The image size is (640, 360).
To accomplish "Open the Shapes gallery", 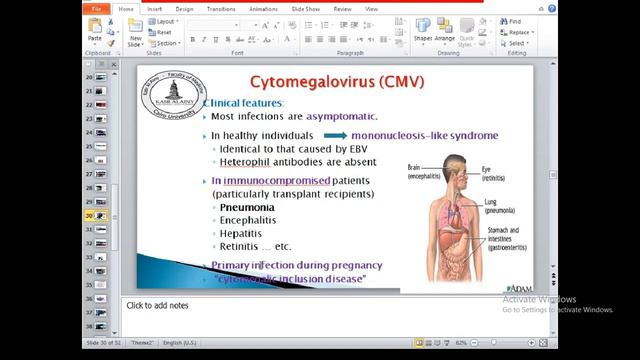I will coord(423,30).
